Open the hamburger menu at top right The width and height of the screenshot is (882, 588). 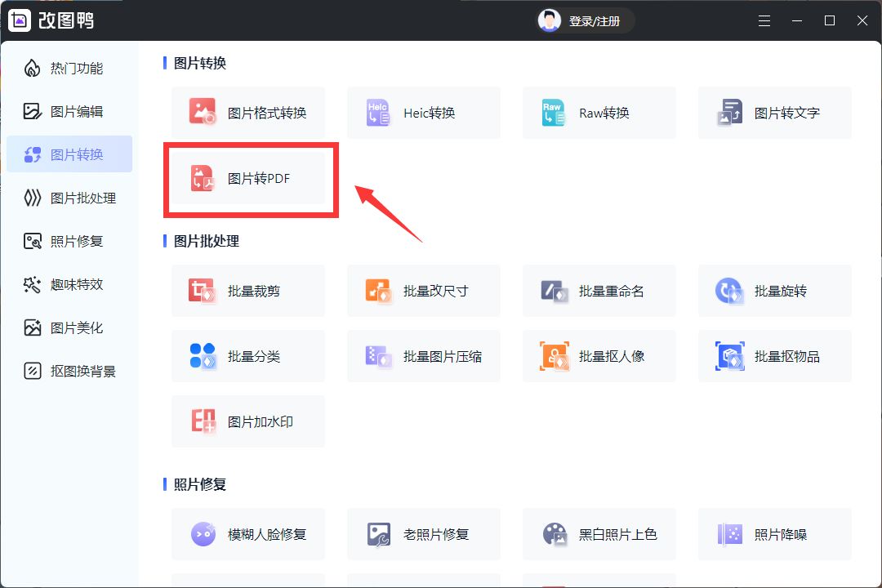[764, 20]
